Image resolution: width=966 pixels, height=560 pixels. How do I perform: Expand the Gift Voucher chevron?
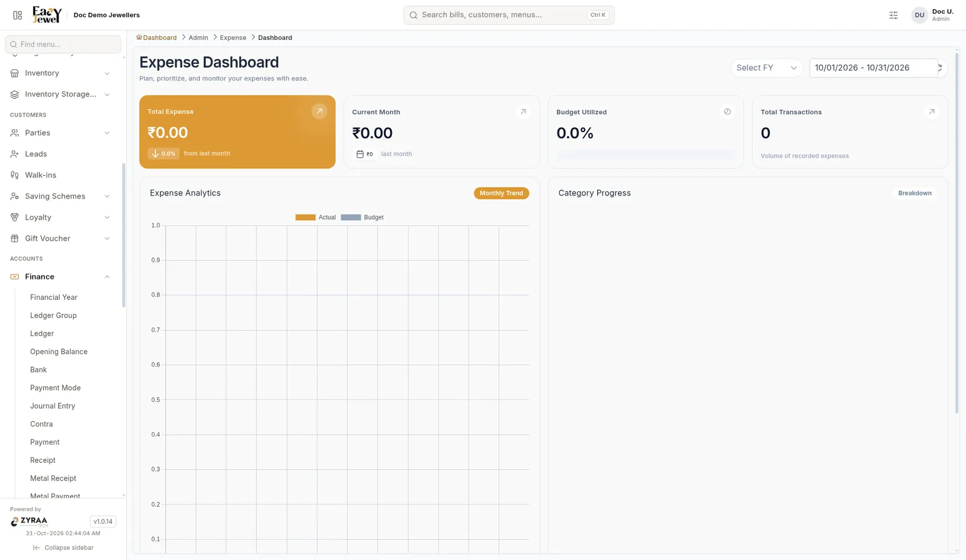[107, 239]
